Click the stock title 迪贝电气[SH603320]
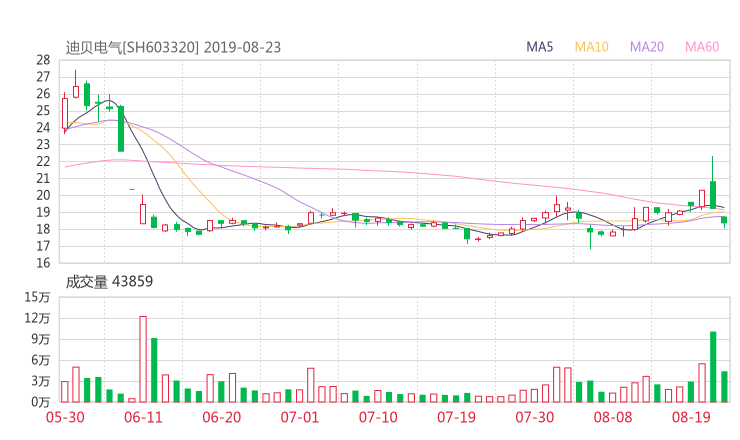Viewport: 740px width, 440px height. click(132, 46)
